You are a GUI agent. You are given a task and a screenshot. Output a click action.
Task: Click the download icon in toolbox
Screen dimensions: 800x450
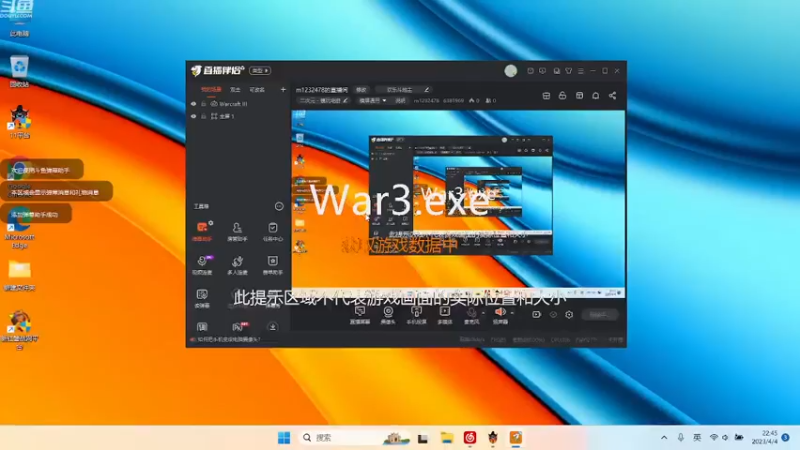pyautogui.click(x=272, y=327)
